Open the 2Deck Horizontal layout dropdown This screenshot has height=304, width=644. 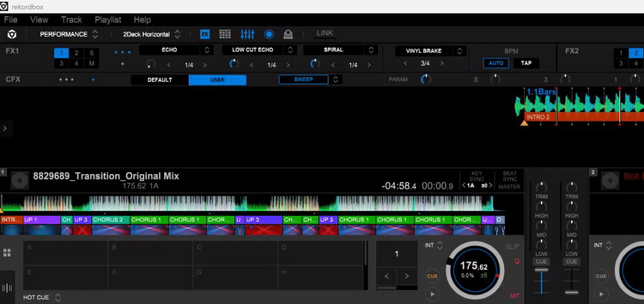[x=151, y=35]
